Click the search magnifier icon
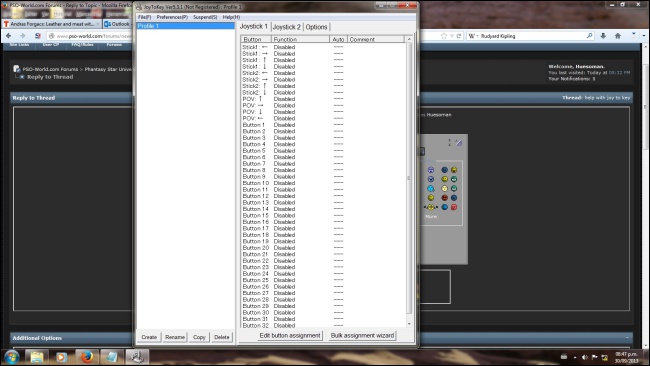This screenshot has height=366, width=650. [x=589, y=36]
